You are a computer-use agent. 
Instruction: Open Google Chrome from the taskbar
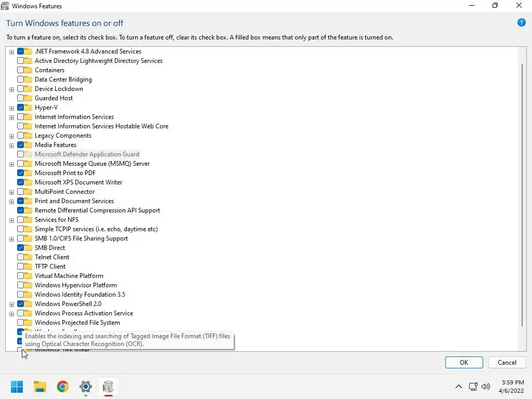tap(62, 387)
